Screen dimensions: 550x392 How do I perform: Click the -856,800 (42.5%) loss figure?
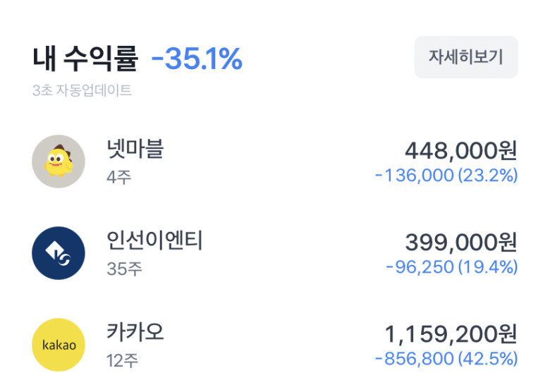[446, 359]
